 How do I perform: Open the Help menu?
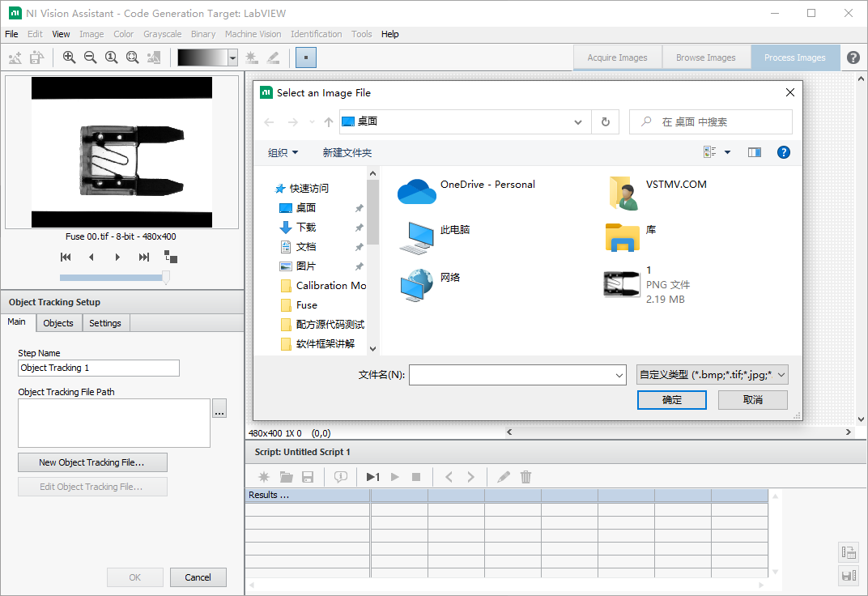[389, 34]
